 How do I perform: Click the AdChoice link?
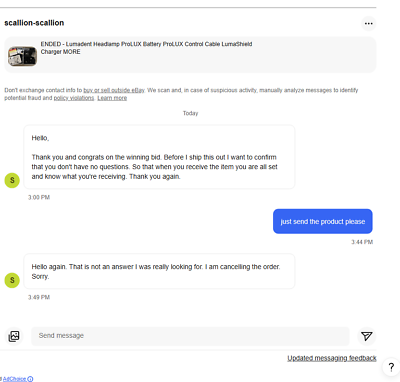pyautogui.click(x=14, y=379)
